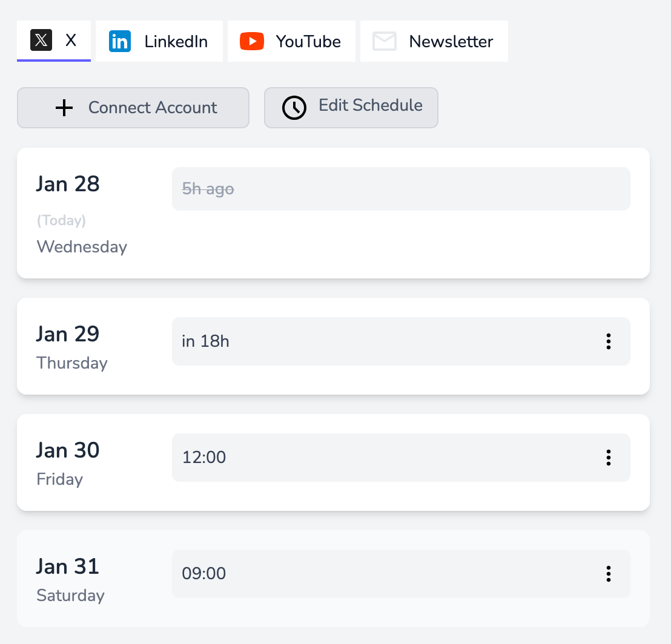Switch to the Newsletter tab

434,41
